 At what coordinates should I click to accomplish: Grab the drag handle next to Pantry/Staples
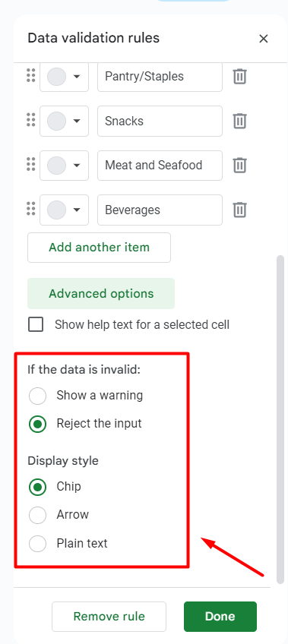[31, 76]
